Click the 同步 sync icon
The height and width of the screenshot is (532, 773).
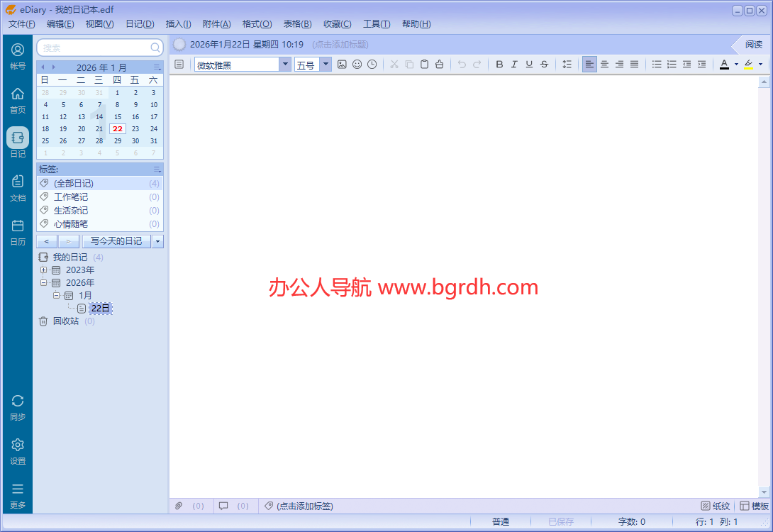coord(18,407)
